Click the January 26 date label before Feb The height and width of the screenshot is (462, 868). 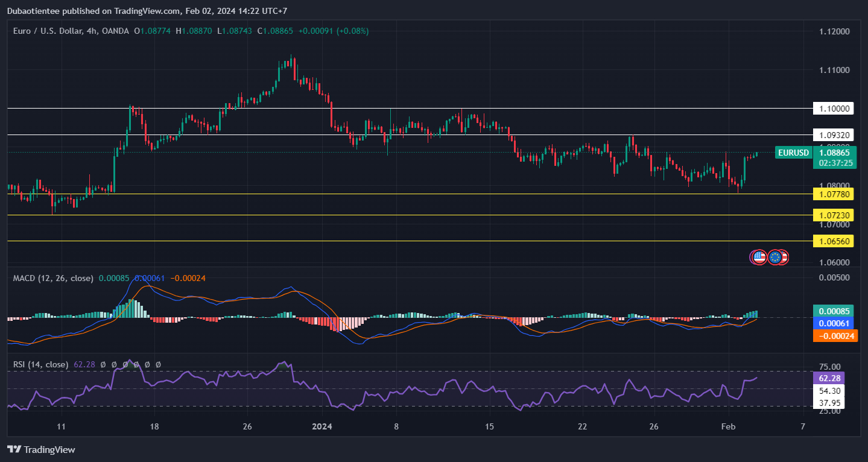point(654,426)
